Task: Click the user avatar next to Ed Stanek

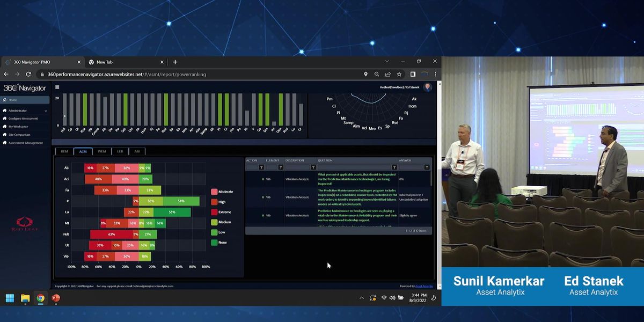Action: point(427,87)
